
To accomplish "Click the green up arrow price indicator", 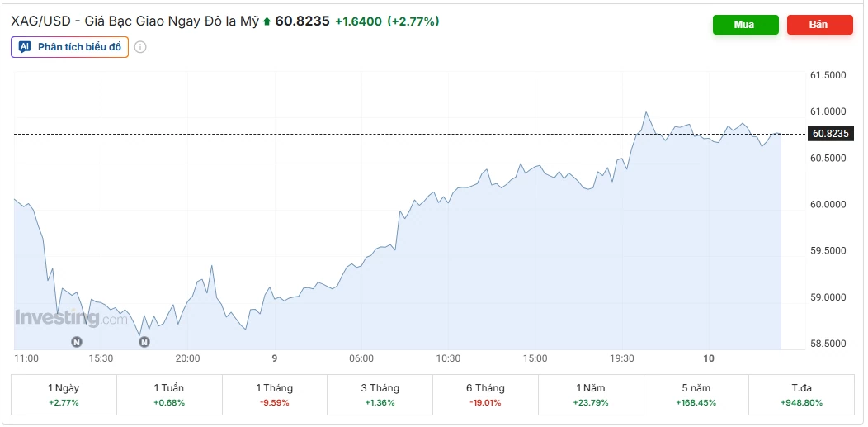I will coord(267,21).
